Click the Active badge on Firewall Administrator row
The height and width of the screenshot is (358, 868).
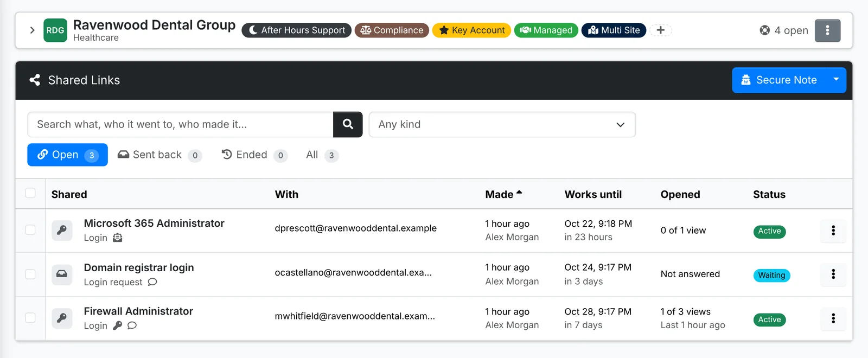(769, 319)
